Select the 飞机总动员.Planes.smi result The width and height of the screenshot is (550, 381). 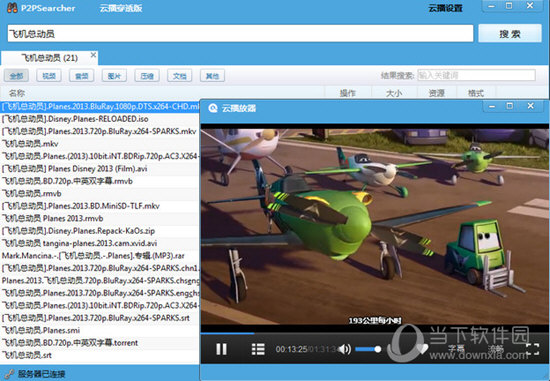100,330
